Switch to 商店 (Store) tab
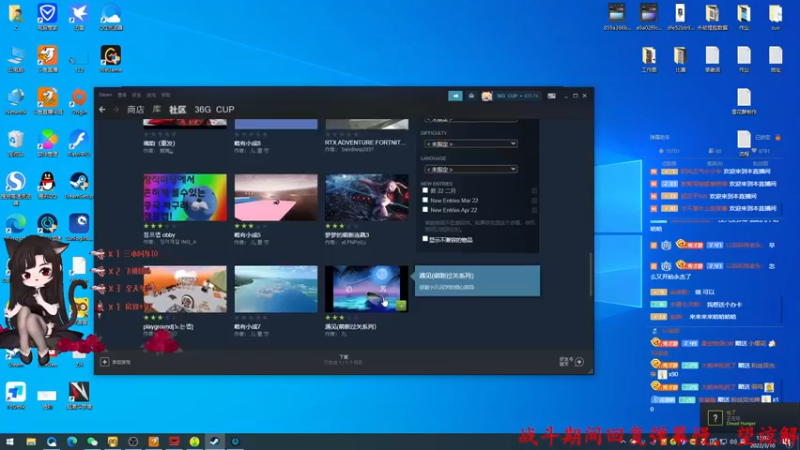Screen dimensions: 800x450 pos(136,109)
